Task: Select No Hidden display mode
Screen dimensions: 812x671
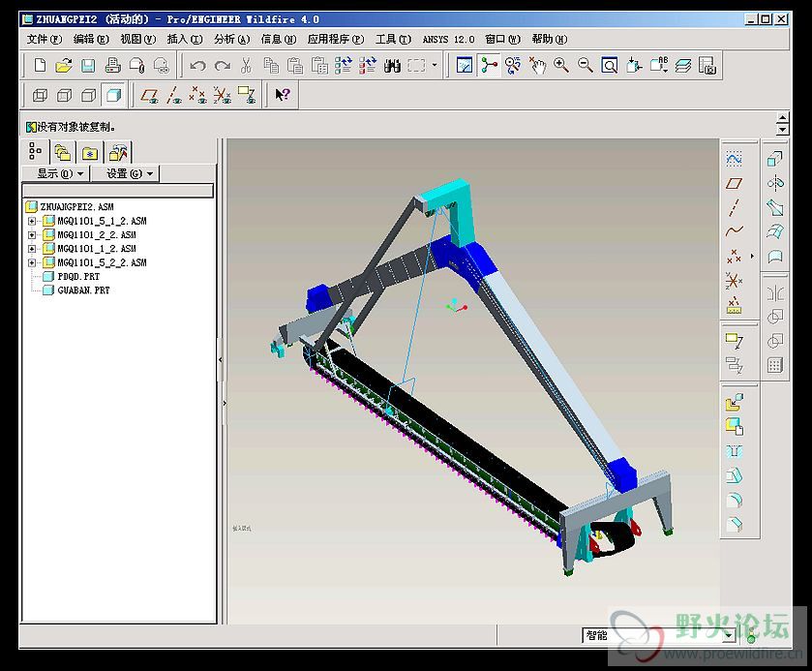Action: [88, 95]
